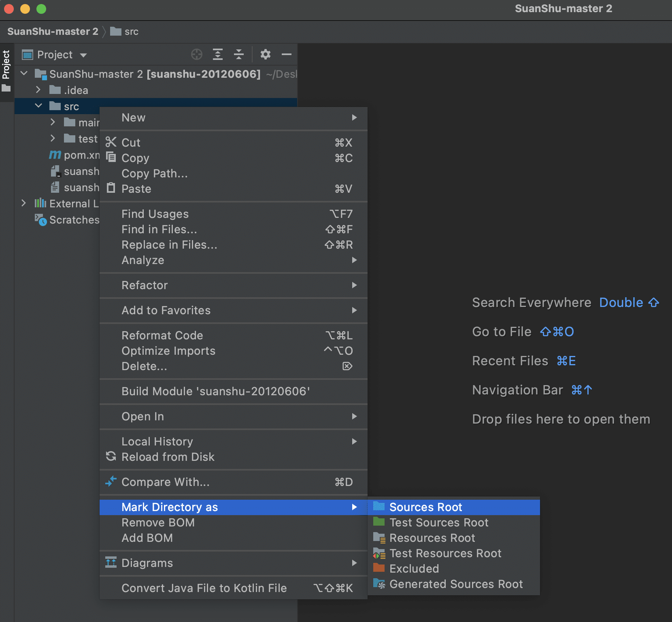Screen dimensions: 672x622
Task: Expand External Libraries node
Action: (x=23, y=203)
